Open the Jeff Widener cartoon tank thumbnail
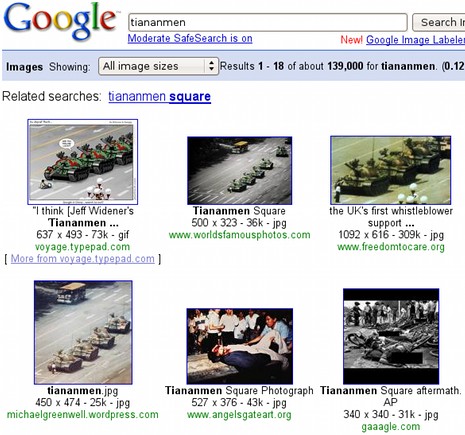This screenshot has height=435, width=465. click(82, 162)
